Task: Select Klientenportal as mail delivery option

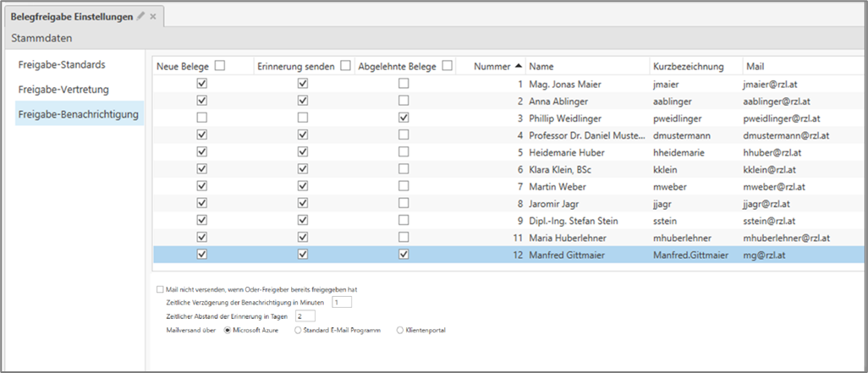Action: coord(400,330)
